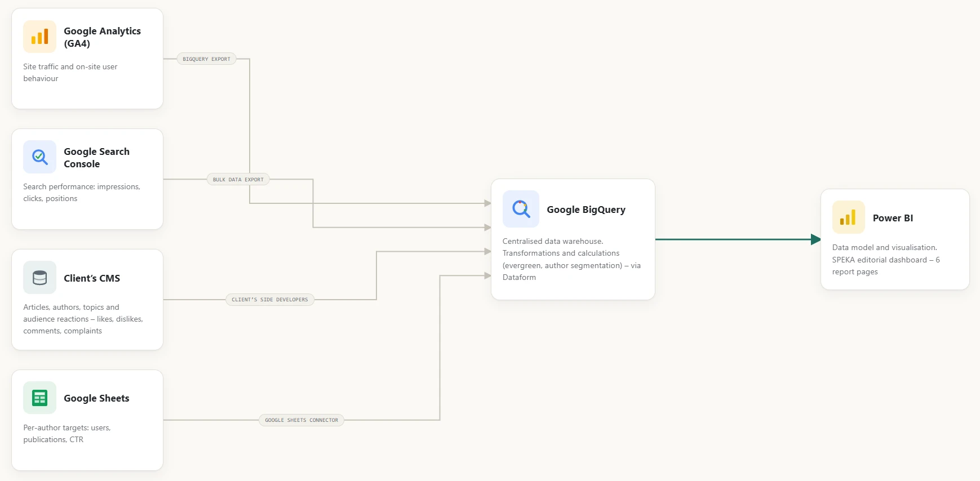Click the Power BI title
Viewport: 980px width, 481px height.
tap(893, 218)
